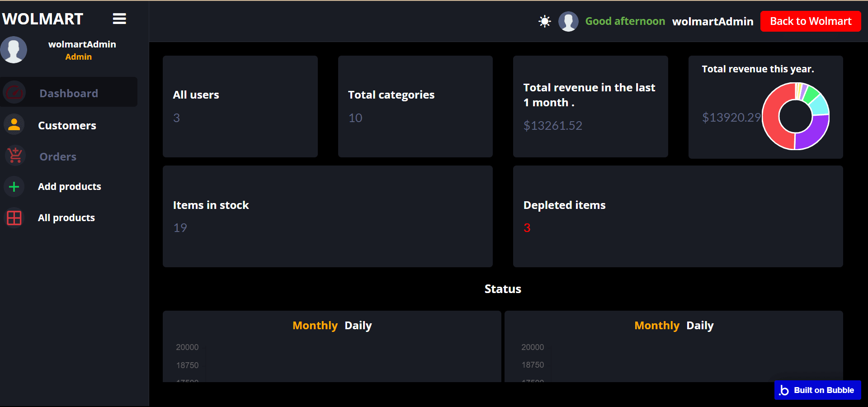The height and width of the screenshot is (407, 868).
Task: Click the 18750 axis label on right chart
Action: coord(533,365)
